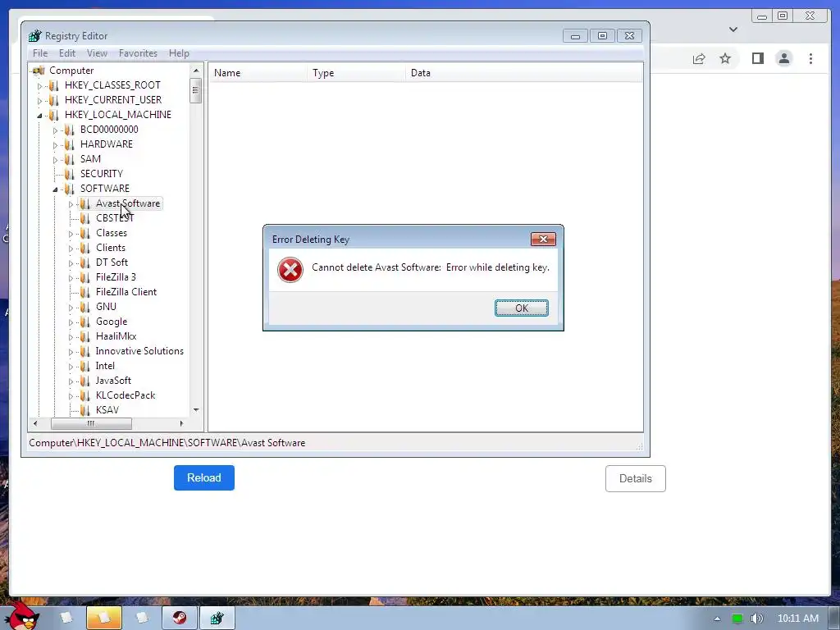Screen dimensions: 840x630
Task: Select the HKEY_LOCAL_MACHINE folder icon
Action: click(53, 115)
